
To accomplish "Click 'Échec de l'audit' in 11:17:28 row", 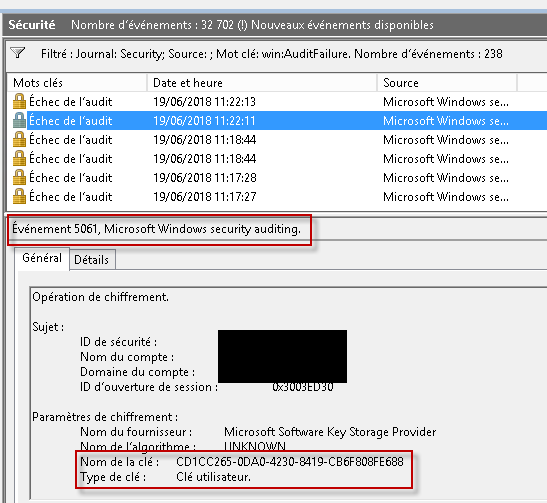I will click(x=71, y=178).
